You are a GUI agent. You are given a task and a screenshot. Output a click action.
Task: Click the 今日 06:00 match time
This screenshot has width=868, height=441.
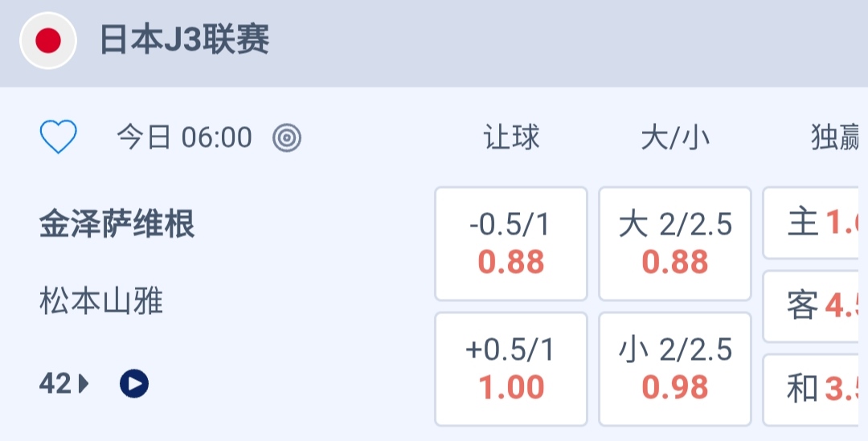[x=184, y=138]
